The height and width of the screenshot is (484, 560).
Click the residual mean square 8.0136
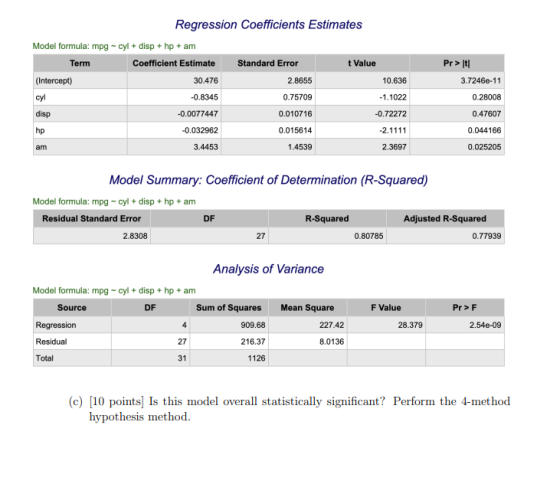tap(331, 342)
